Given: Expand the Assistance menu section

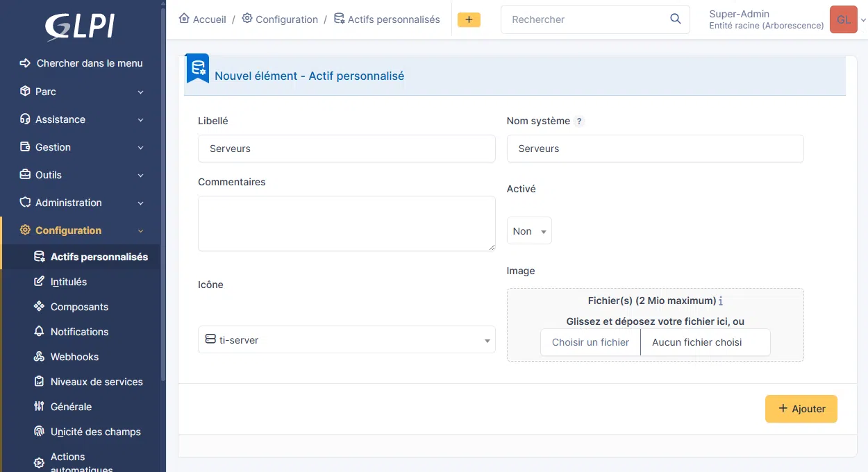Looking at the screenshot, I should pyautogui.click(x=82, y=119).
